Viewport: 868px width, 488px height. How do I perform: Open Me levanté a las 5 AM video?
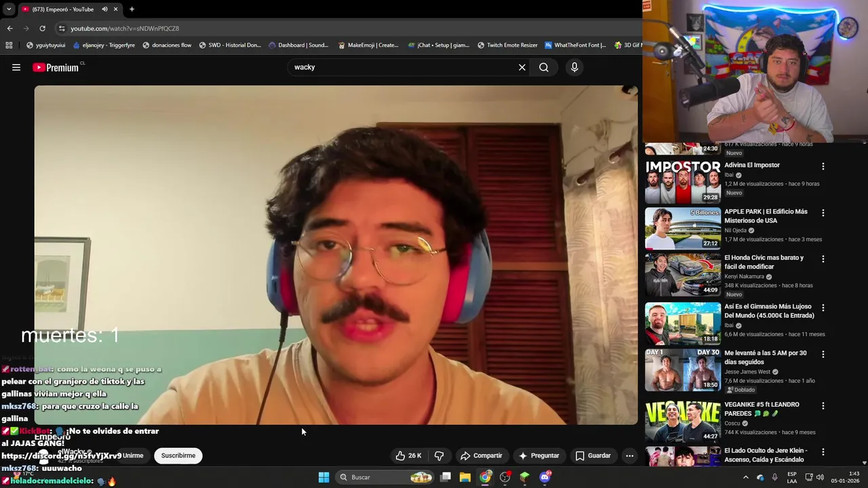[766, 357]
